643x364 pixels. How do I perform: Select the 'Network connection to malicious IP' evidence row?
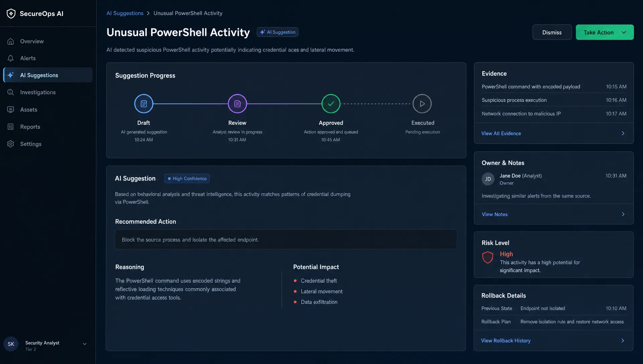click(554, 114)
